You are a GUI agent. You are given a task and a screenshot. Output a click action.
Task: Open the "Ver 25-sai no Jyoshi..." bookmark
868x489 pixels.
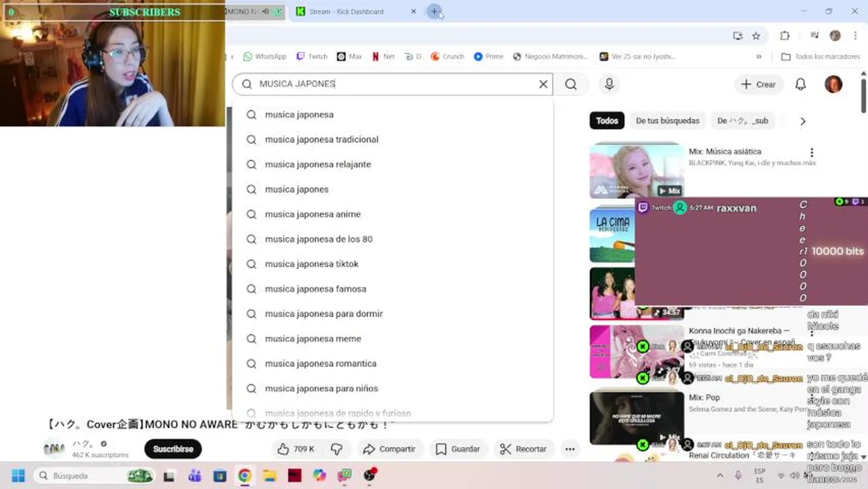[x=636, y=56]
